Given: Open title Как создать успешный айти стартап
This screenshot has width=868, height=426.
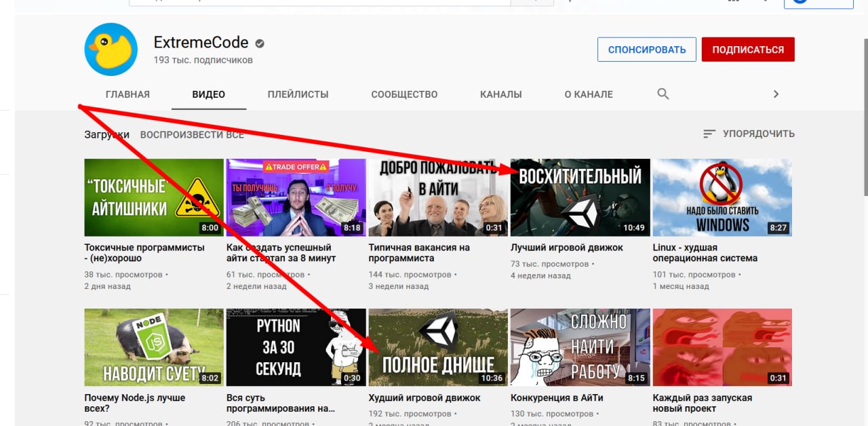Looking at the screenshot, I should pos(281,253).
